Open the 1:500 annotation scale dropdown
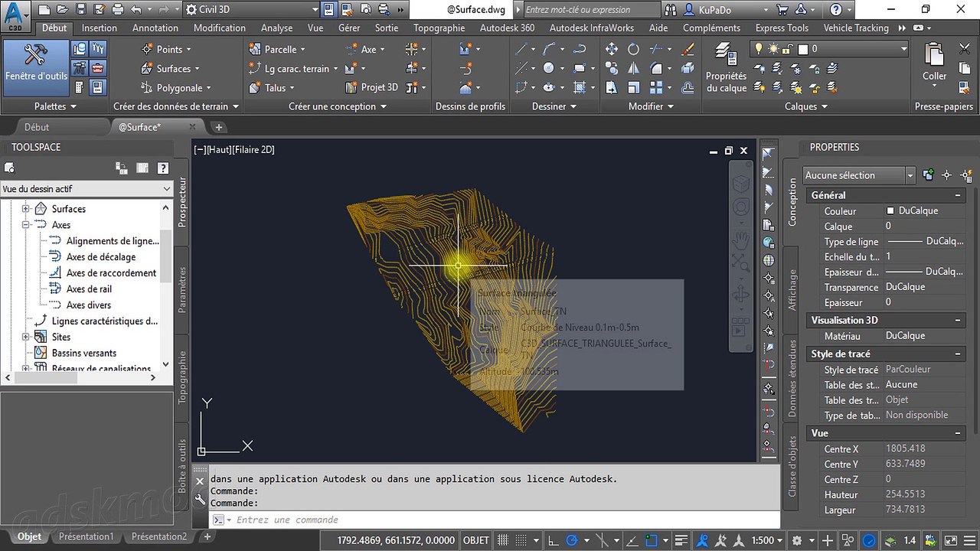The image size is (980, 551). (766, 540)
